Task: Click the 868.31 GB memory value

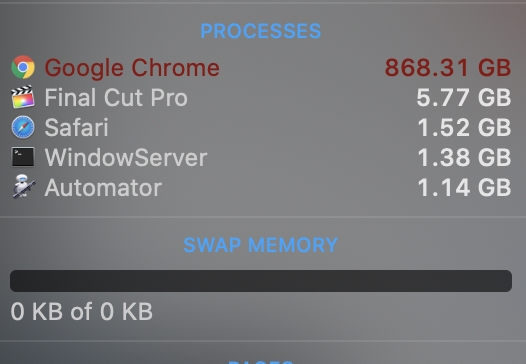Action: (448, 68)
